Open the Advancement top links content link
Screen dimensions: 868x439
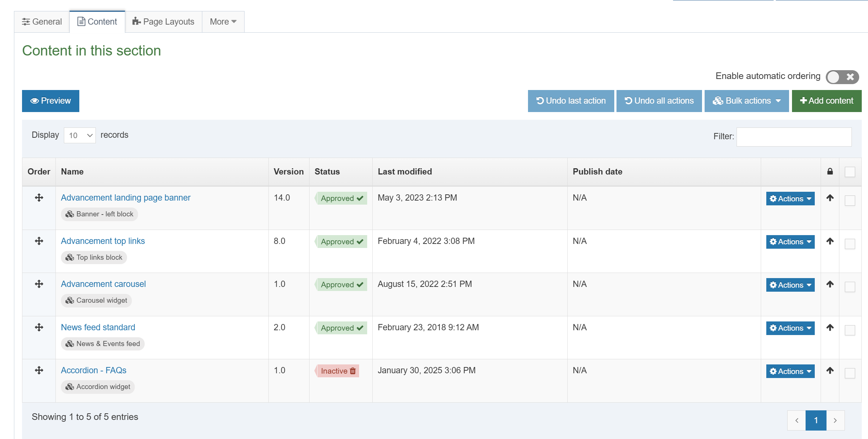coord(103,241)
